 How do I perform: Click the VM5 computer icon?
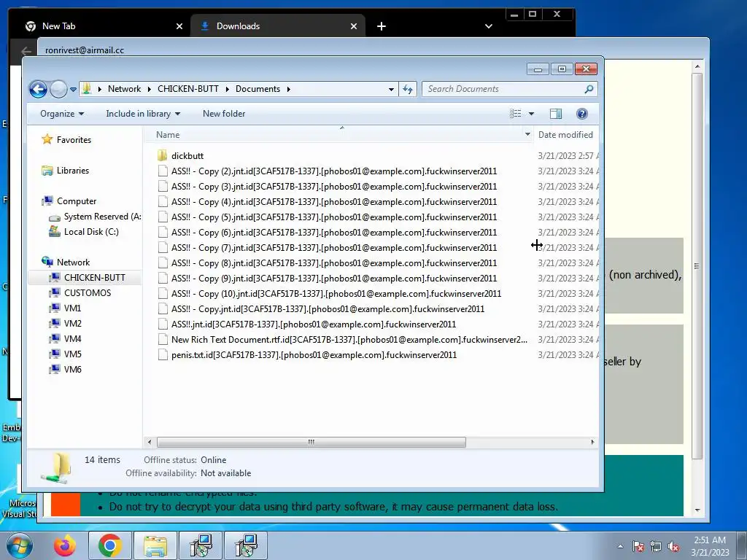click(54, 354)
